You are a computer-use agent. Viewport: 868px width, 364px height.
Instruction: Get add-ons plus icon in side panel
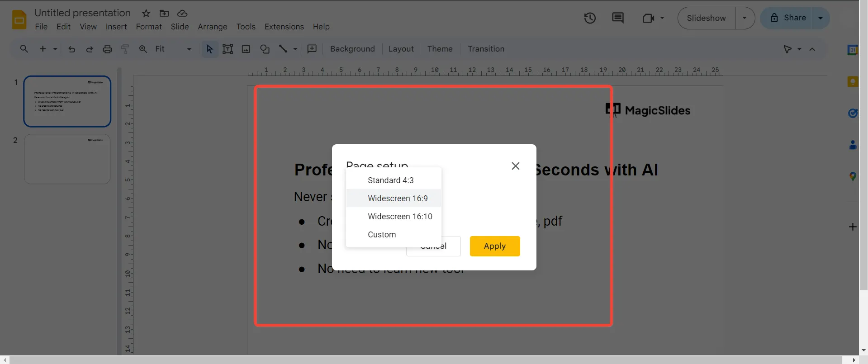[853, 227]
